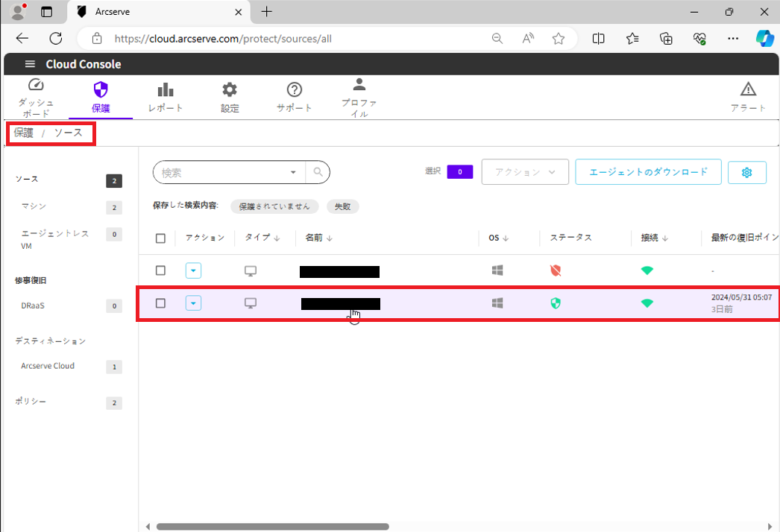Check the second source row checkbox
This screenshot has height=532, width=780.
pos(160,303)
